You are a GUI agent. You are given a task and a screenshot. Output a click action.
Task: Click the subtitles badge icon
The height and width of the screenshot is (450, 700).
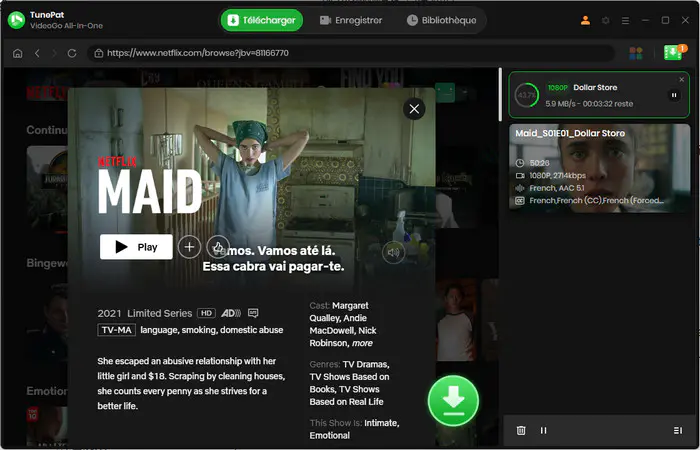[x=253, y=312]
